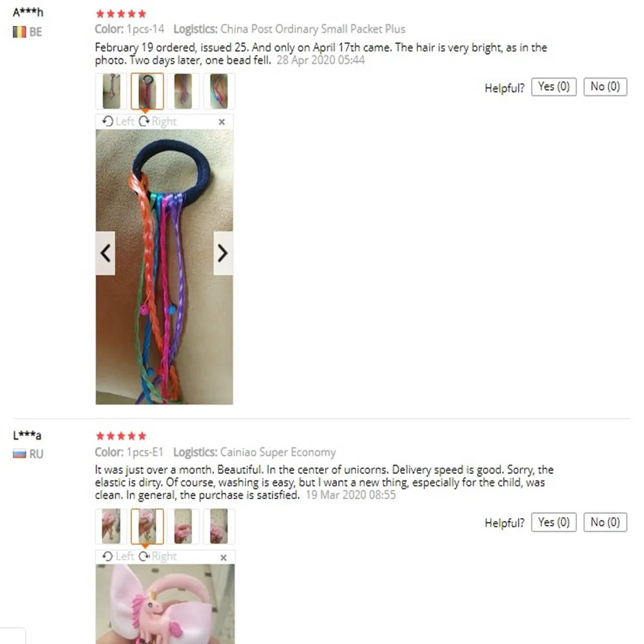Open first thumbnail in A***h's review
The image size is (644, 644).
pyautogui.click(x=111, y=91)
